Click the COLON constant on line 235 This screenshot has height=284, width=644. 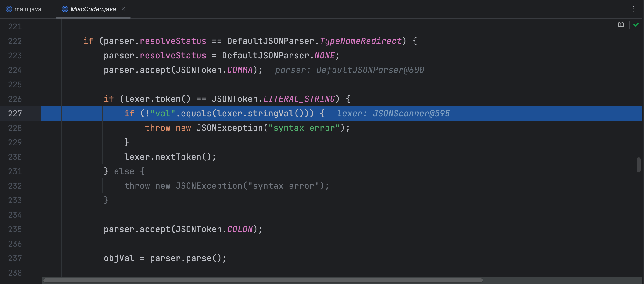(x=240, y=229)
